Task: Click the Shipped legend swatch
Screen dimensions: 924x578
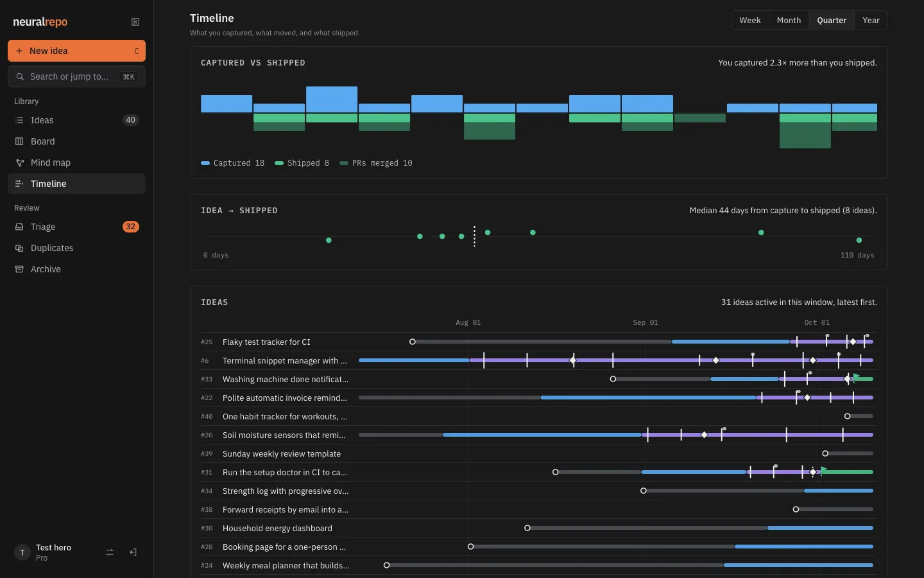Action: (x=279, y=163)
